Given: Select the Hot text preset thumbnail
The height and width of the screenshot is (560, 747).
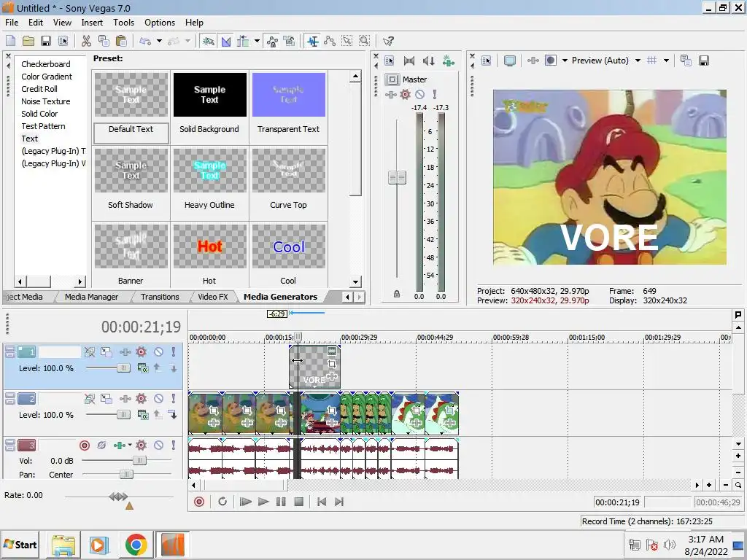Looking at the screenshot, I should 209,246.
